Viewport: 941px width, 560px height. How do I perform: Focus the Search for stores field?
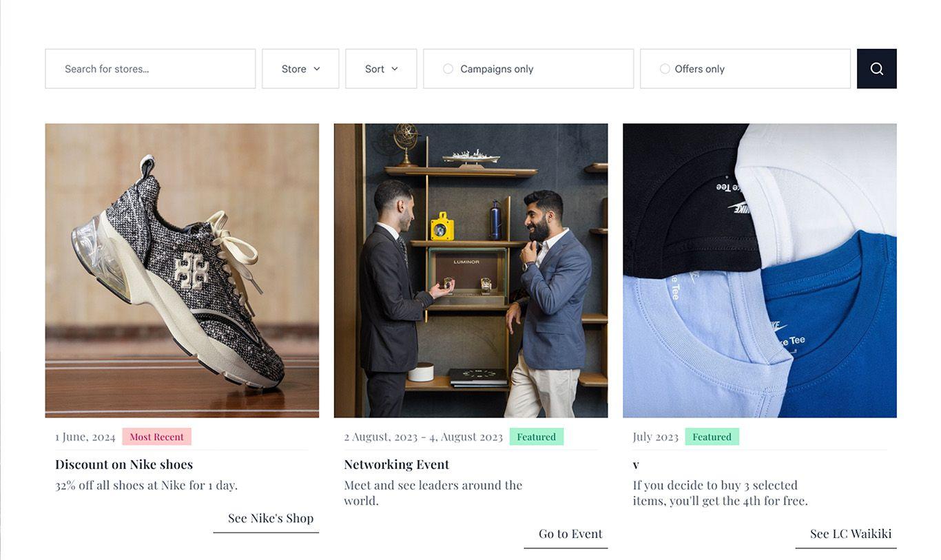coord(150,69)
